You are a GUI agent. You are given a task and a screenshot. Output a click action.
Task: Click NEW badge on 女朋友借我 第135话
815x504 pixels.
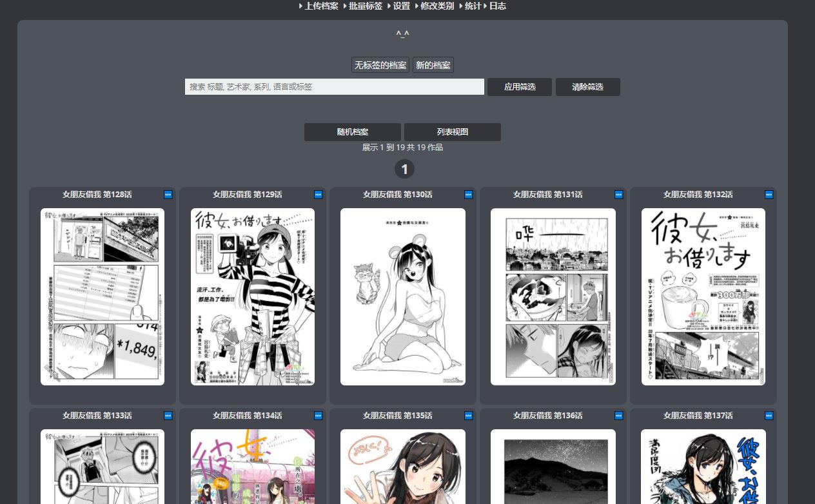(469, 416)
